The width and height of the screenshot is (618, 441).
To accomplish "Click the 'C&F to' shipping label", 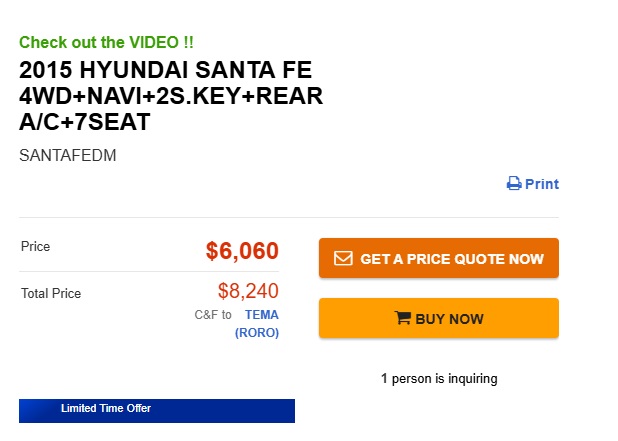I will pos(213,314).
